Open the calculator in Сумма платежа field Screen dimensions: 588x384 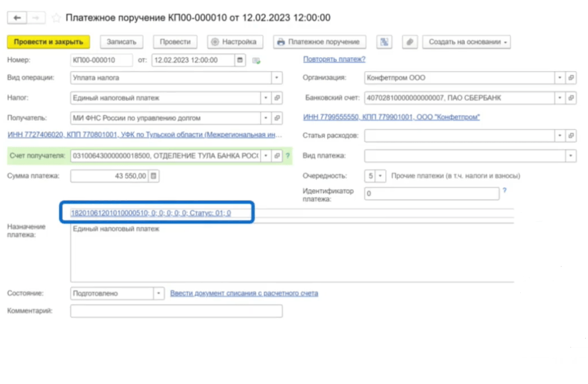click(x=154, y=176)
